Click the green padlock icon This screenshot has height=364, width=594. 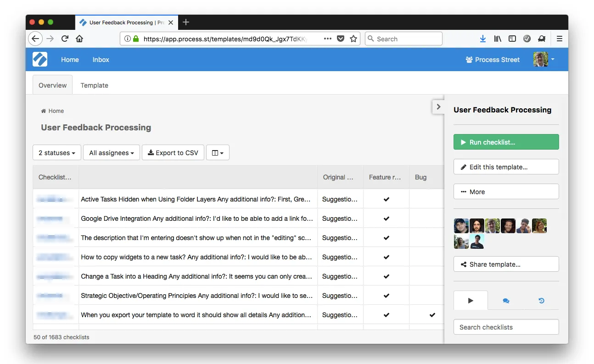pos(136,39)
